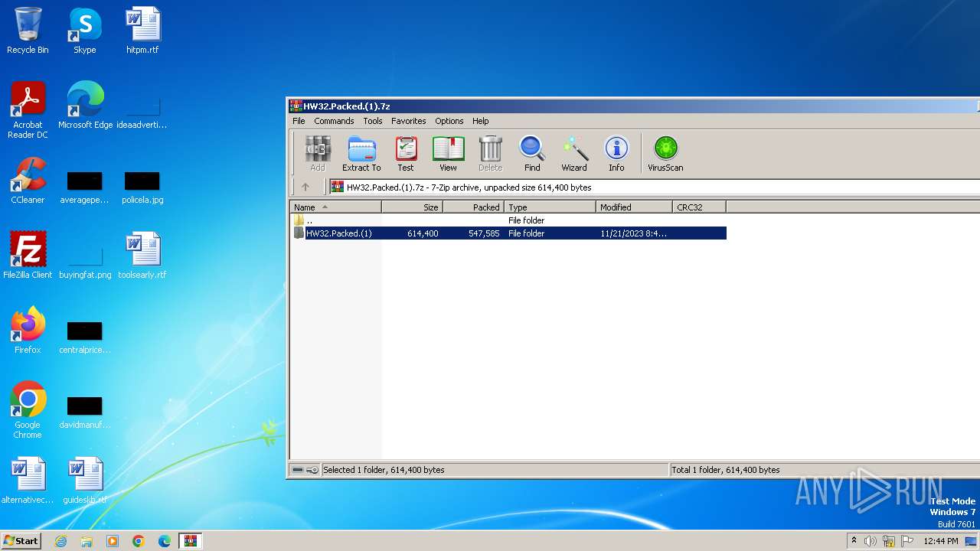Click the clock showing 12:44 PM
The width and height of the screenshot is (980, 551).
(x=941, y=541)
